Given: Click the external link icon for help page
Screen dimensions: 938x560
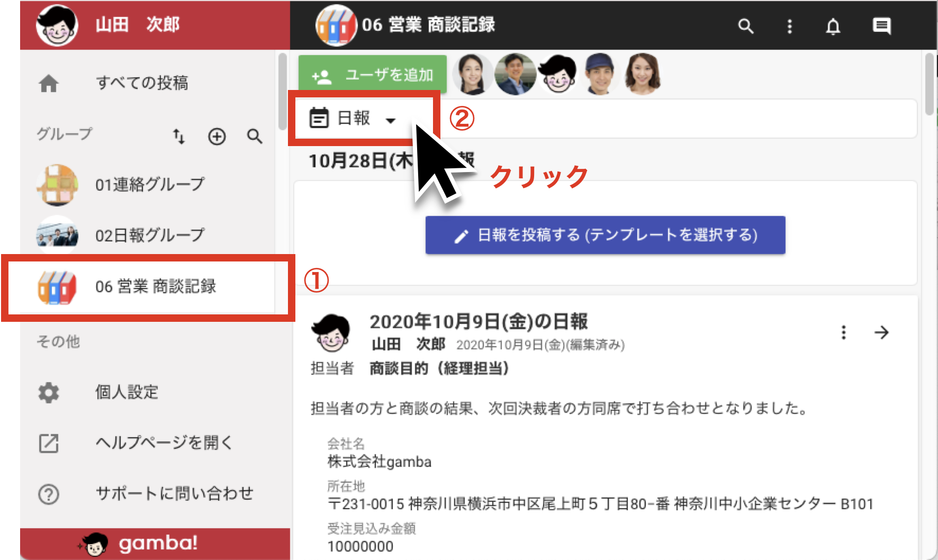Looking at the screenshot, I should (x=49, y=443).
